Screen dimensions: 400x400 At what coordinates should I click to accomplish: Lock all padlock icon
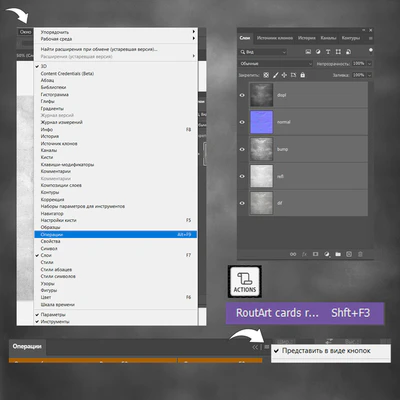(x=302, y=75)
